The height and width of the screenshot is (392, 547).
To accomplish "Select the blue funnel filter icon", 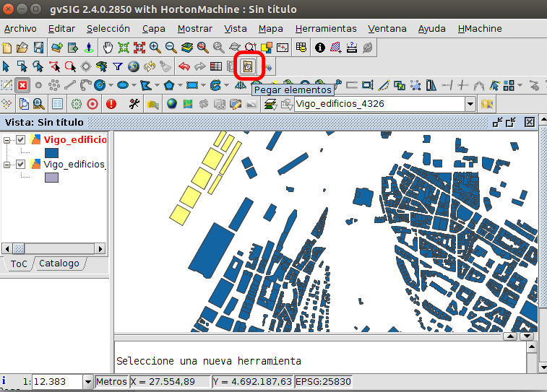I will coord(117,66).
